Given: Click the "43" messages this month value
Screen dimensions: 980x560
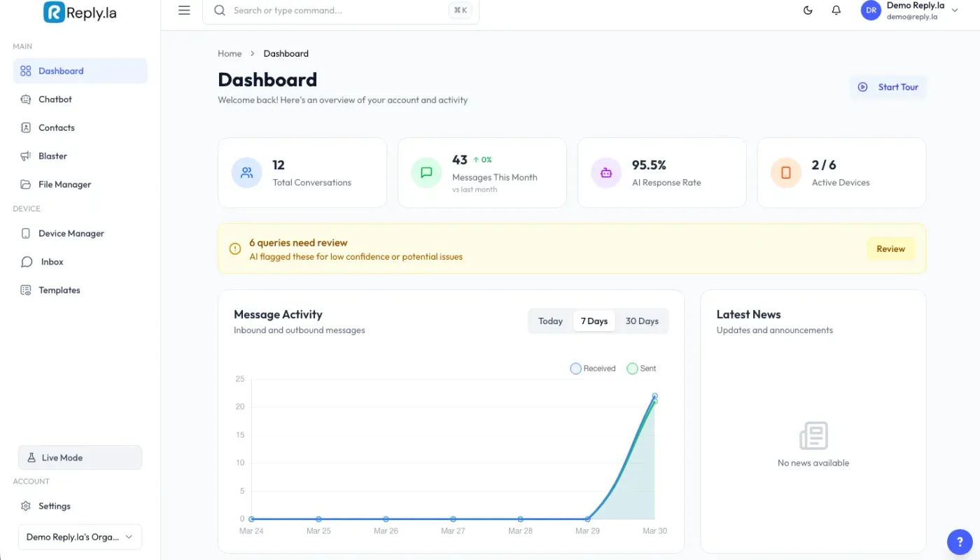Looking at the screenshot, I should [x=460, y=160].
